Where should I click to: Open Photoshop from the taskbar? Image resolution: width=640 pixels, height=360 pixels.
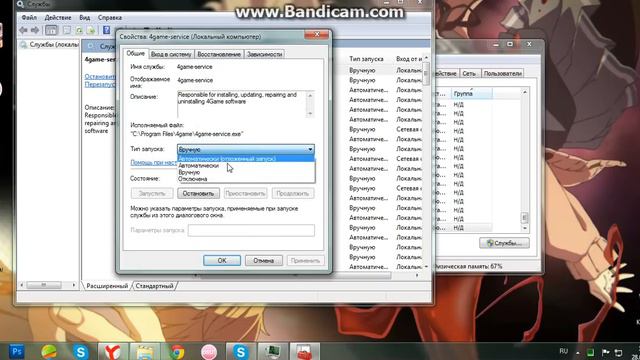pyautogui.click(x=17, y=351)
